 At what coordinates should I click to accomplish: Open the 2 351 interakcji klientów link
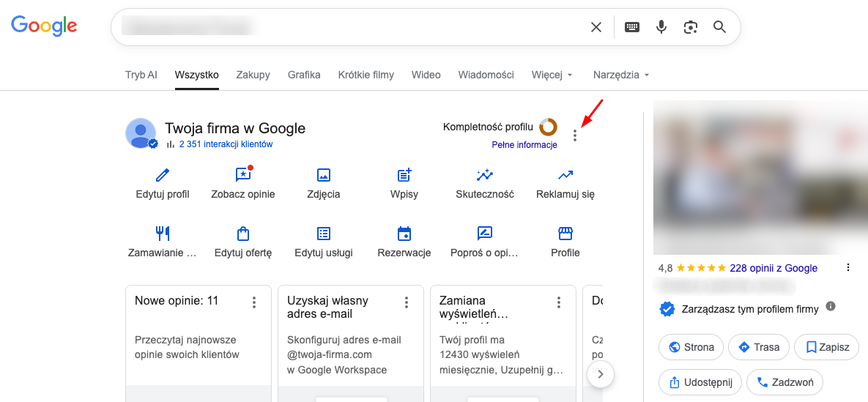[226, 144]
